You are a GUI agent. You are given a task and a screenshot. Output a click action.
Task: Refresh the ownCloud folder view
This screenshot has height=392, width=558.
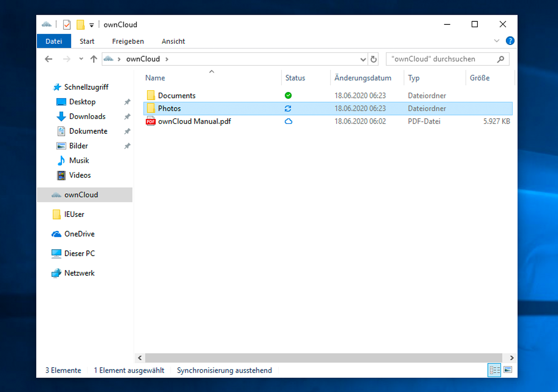[x=373, y=59]
